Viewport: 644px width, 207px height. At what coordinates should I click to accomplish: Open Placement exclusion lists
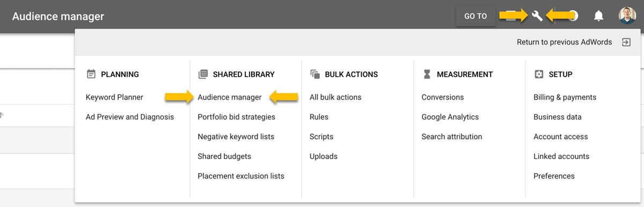[241, 176]
